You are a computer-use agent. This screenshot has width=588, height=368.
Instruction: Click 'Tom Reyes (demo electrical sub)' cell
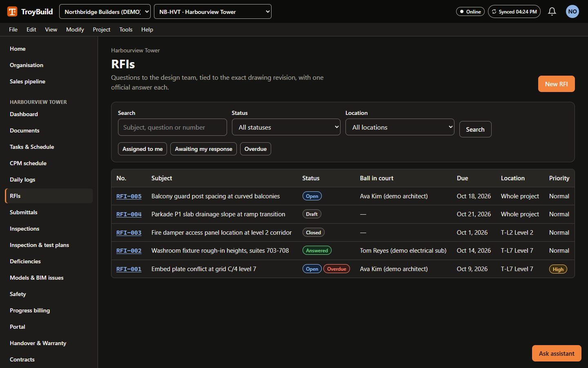click(x=403, y=251)
